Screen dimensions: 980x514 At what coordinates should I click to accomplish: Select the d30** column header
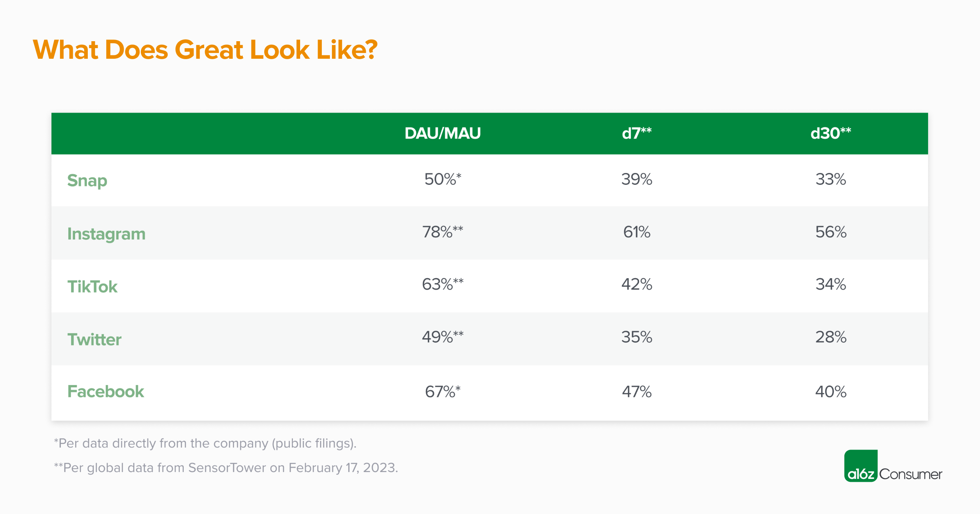(x=831, y=133)
